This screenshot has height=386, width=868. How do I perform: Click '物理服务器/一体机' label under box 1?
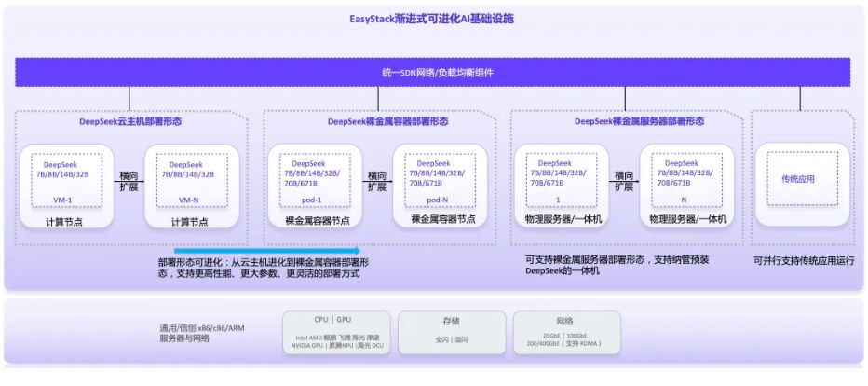coord(563,219)
